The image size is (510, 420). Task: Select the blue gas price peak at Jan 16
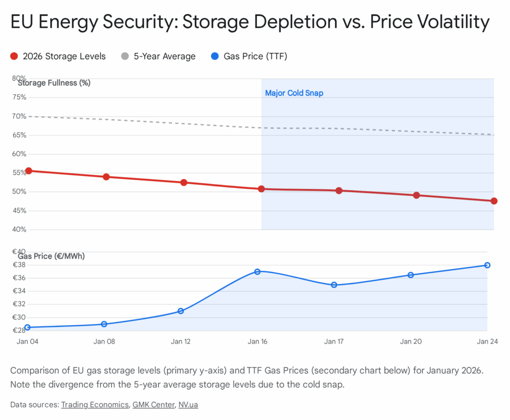257,272
